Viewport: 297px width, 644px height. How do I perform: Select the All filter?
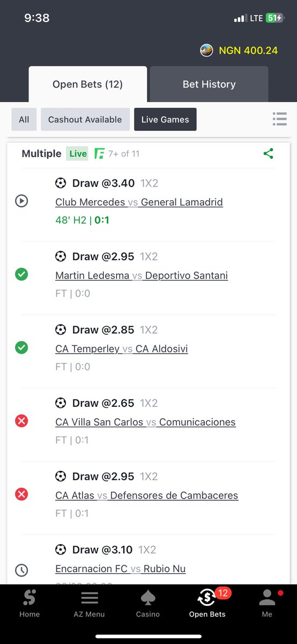pyautogui.click(x=24, y=120)
